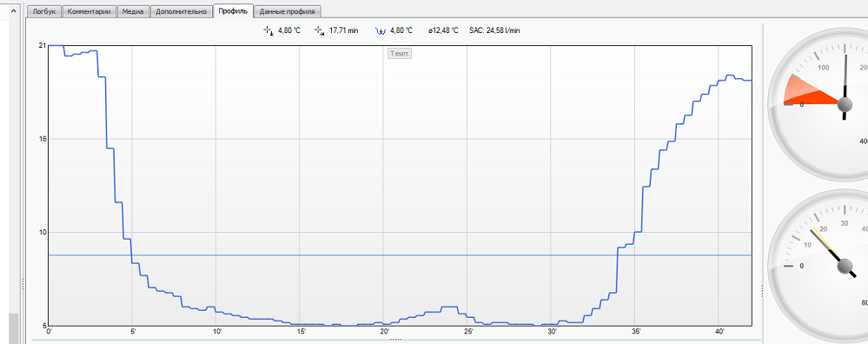The height and width of the screenshot is (344, 868).
Task: Switch to Данные профиля tab
Action: (288, 11)
